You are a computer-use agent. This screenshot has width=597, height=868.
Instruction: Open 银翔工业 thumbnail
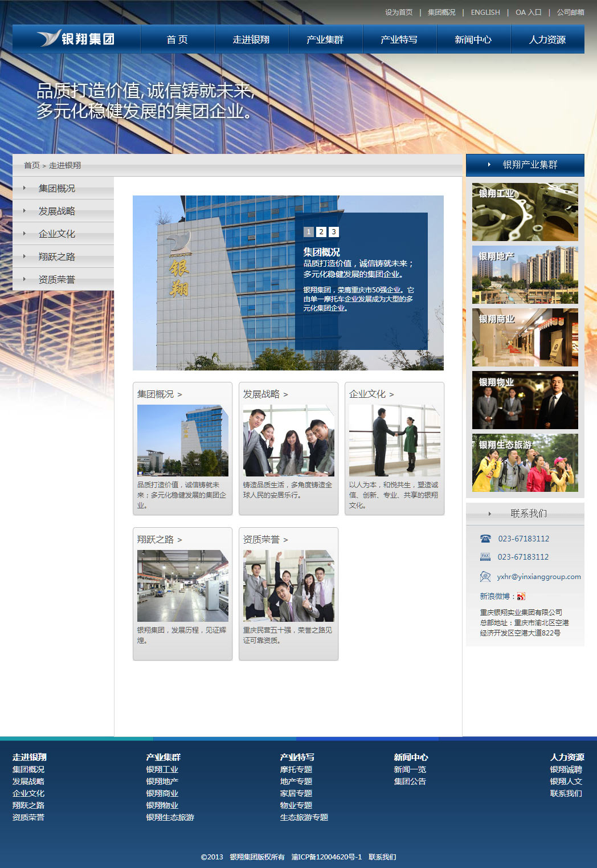pyautogui.click(x=525, y=212)
